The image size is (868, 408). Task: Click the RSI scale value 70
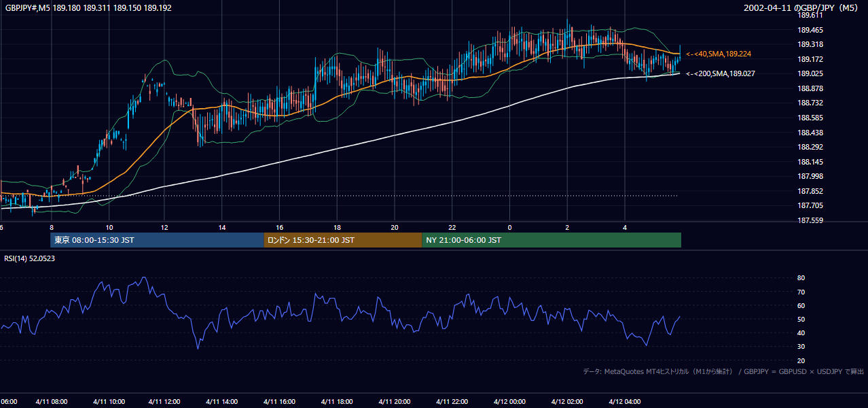click(x=801, y=292)
